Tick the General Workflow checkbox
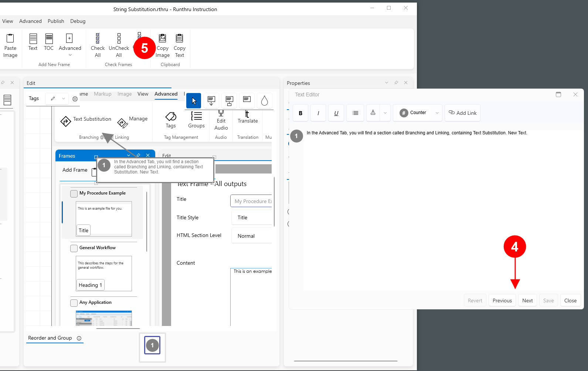588x371 pixels. coord(74,248)
